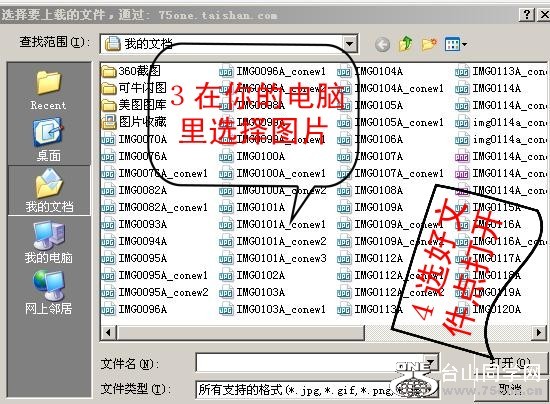Select file IMG0103A_conew1

[272, 309]
